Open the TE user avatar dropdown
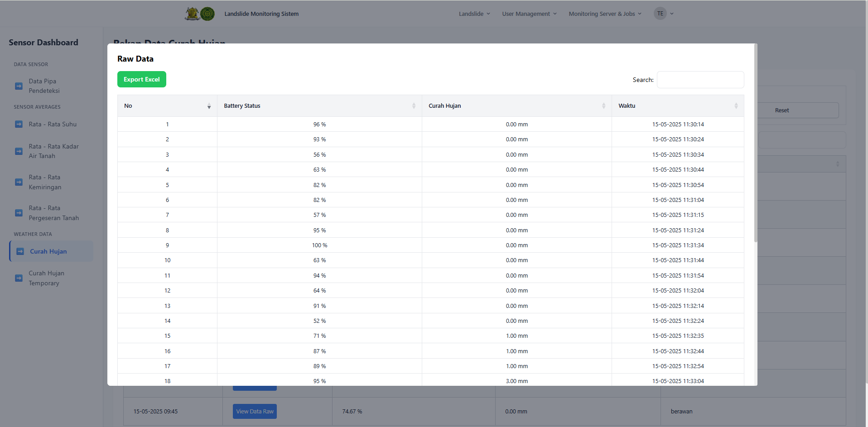 tap(664, 14)
